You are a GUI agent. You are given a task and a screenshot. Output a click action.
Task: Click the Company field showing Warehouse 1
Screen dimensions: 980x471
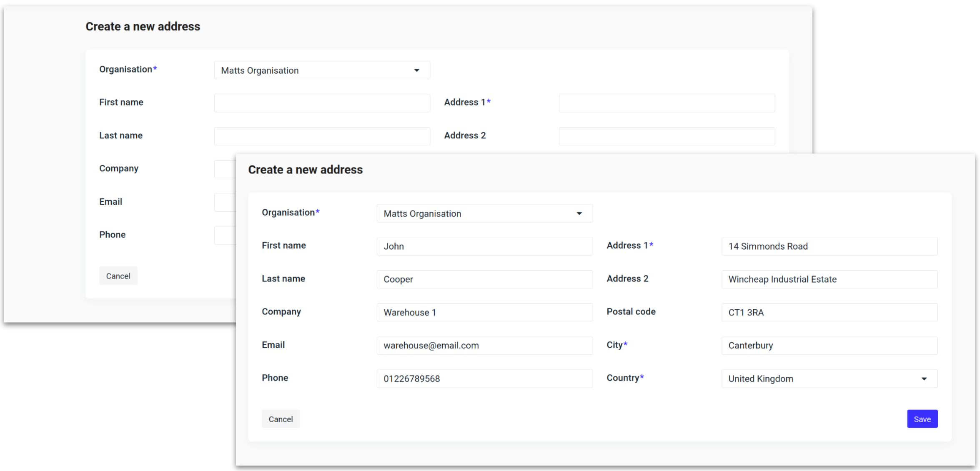pos(484,312)
